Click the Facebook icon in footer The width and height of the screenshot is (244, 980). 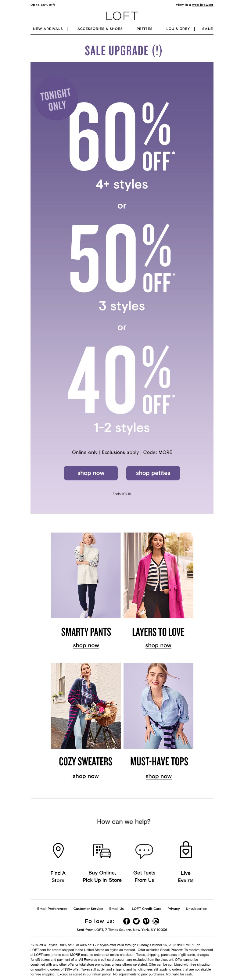126,921
